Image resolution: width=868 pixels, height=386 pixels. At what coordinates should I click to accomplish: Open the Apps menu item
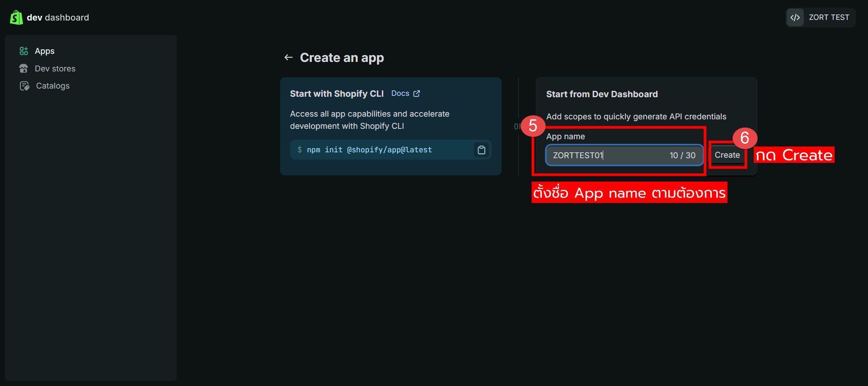45,51
